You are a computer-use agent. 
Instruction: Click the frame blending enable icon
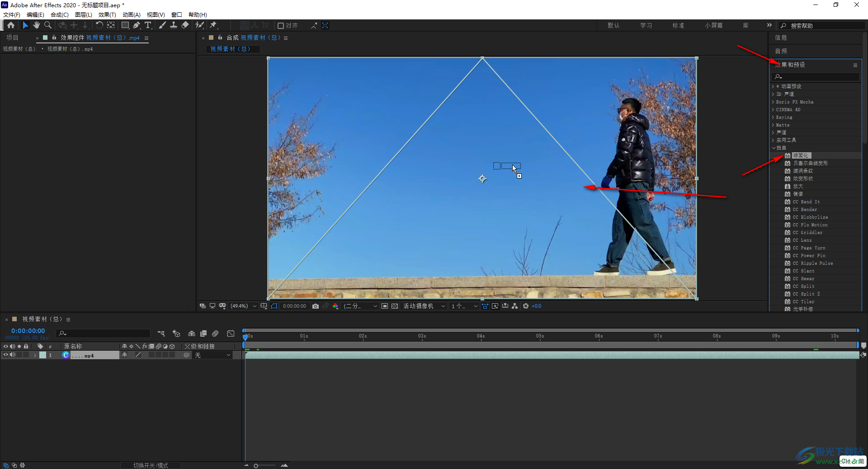pos(203,333)
